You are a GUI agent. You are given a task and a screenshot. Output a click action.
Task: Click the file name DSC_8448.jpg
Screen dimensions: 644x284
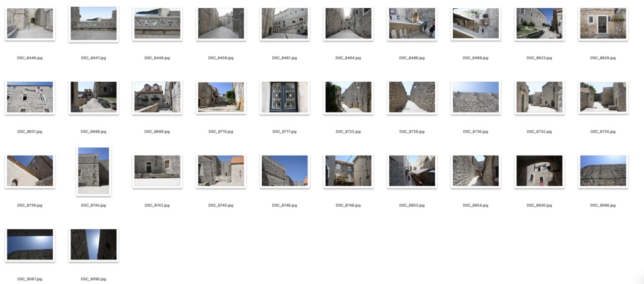pyautogui.click(x=157, y=58)
